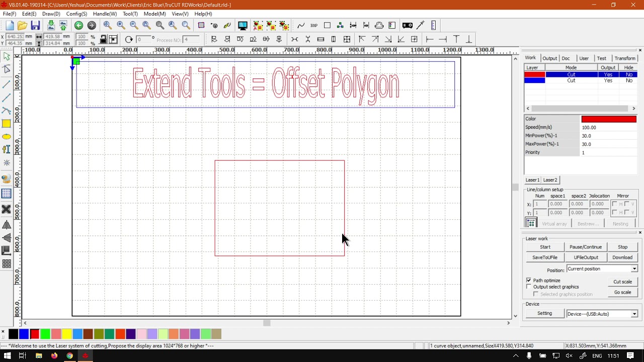
Task: Open file using the folder icon
Action: (22, 26)
